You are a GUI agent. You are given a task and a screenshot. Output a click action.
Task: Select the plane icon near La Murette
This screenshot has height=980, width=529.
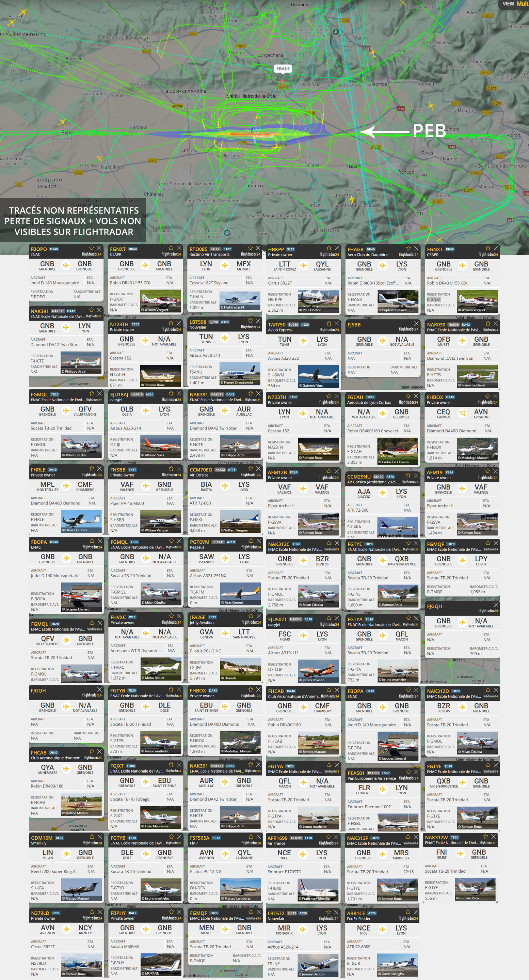(431, 105)
